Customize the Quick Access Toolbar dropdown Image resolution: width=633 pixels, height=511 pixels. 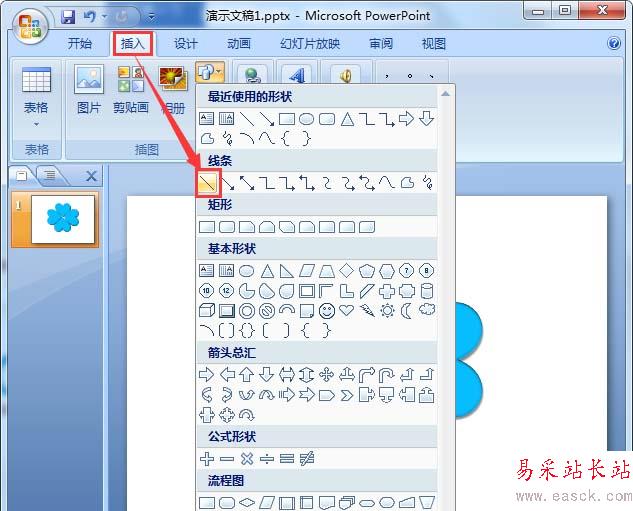[151, 17]
